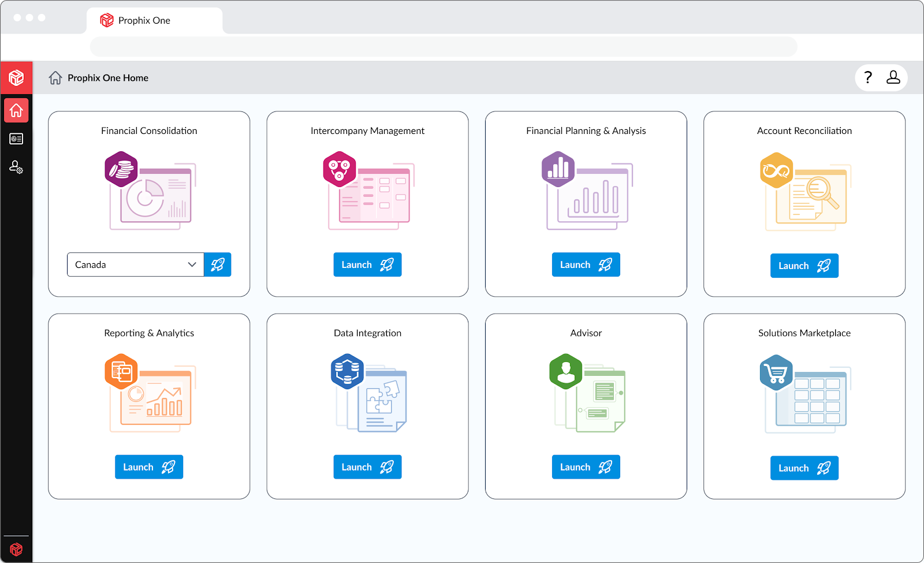Open the help question mark icon
The height and width of the screenshot is (563, 924).
point(868,77)
